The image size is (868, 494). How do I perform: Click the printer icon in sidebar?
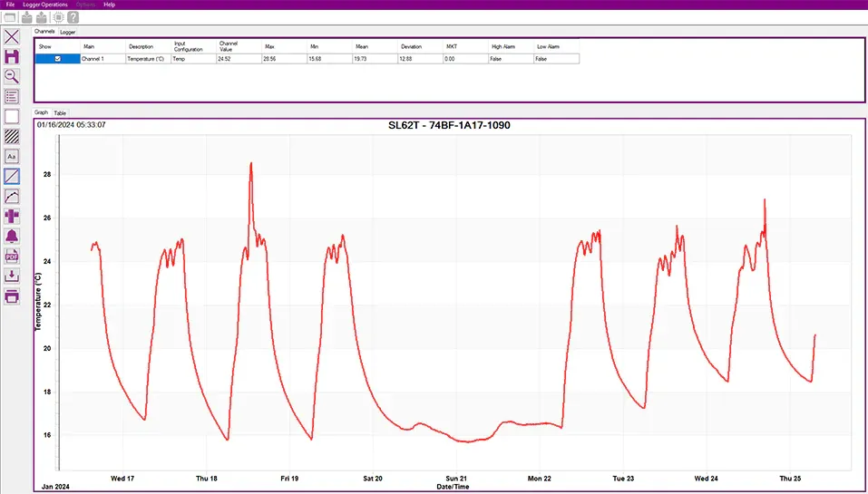tap(12, 296)
